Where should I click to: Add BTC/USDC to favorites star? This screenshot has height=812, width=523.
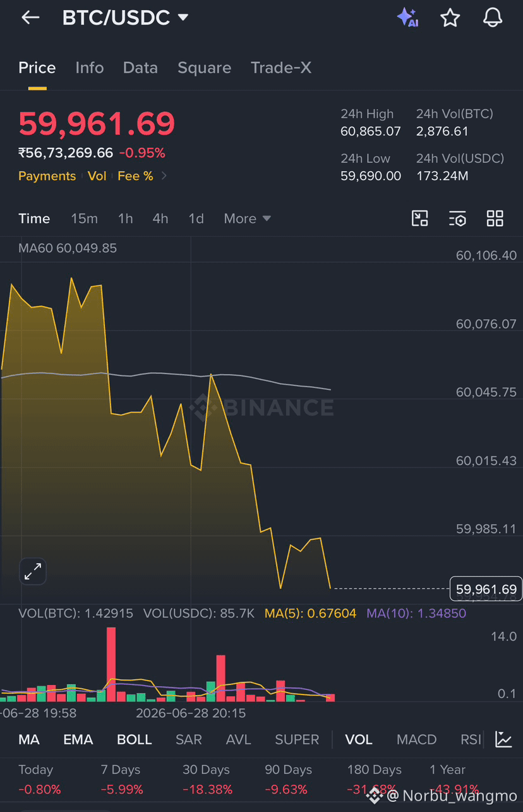450,18
